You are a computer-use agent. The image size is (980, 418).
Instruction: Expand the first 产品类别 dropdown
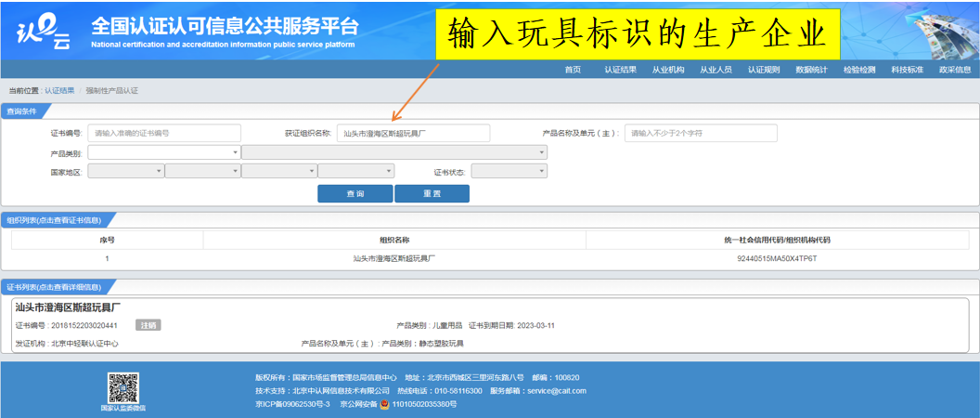coord(164,152)
